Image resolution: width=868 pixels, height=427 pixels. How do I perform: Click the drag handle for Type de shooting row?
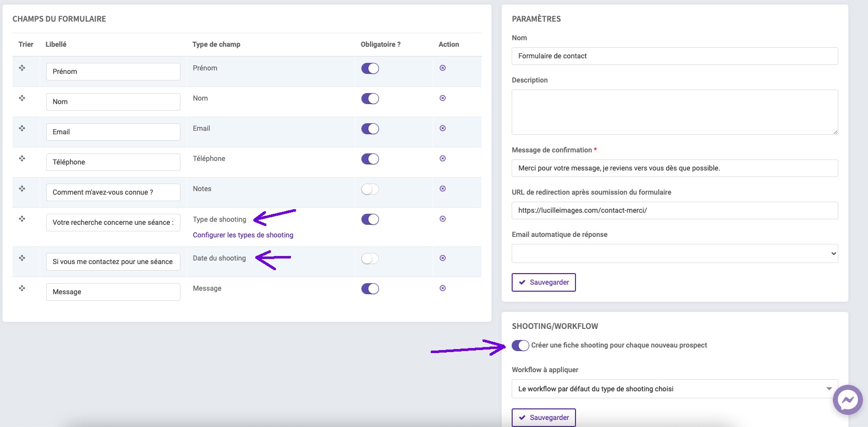point(22,219)
